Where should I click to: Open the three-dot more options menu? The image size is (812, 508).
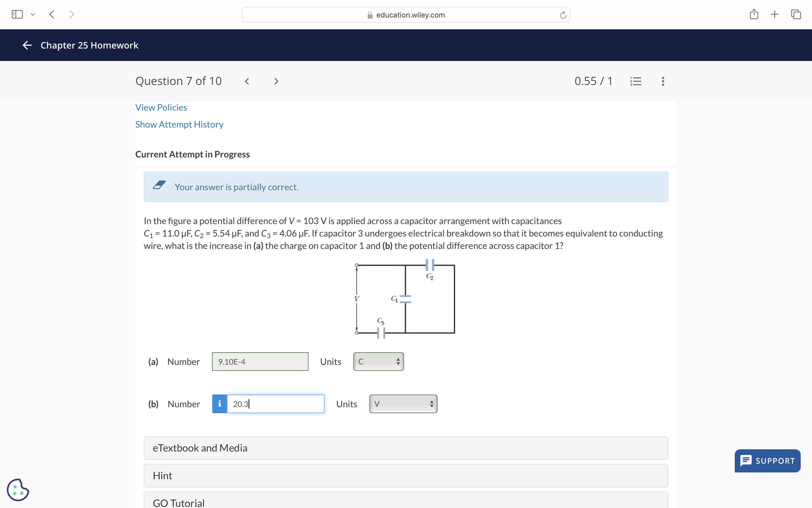pyautogui.click(x=663, y=81)
